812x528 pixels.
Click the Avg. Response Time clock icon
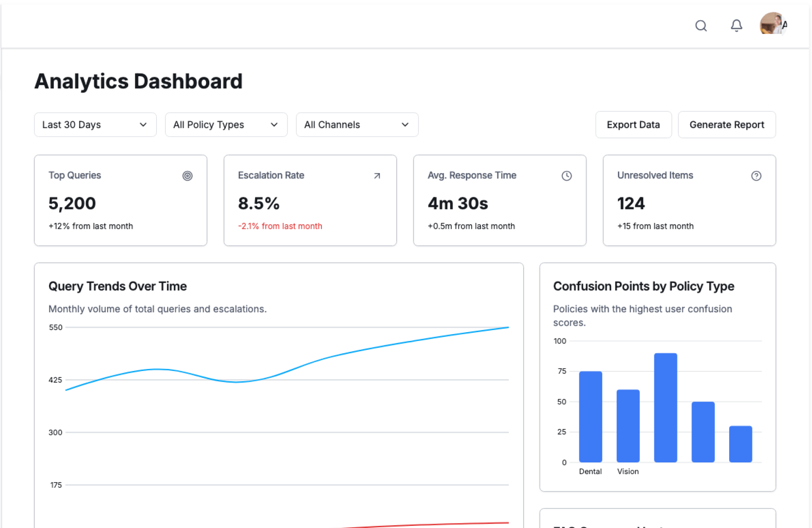click(x=566, y=176)
